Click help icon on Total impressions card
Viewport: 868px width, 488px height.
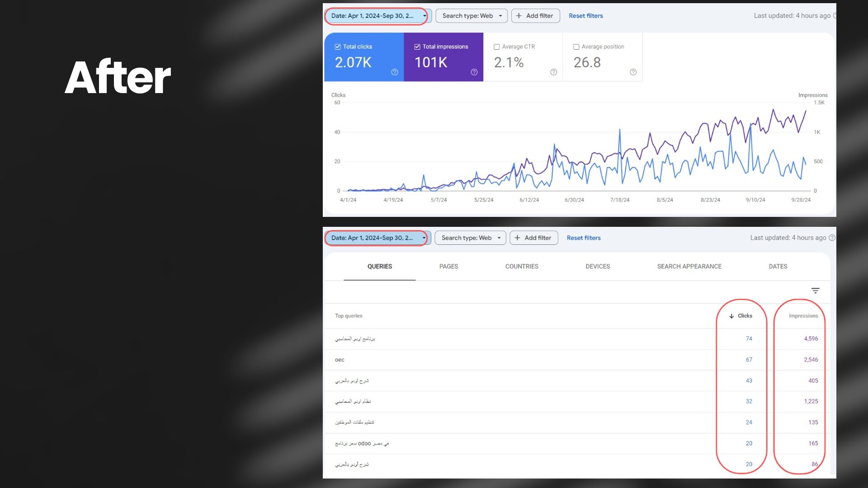474,72
